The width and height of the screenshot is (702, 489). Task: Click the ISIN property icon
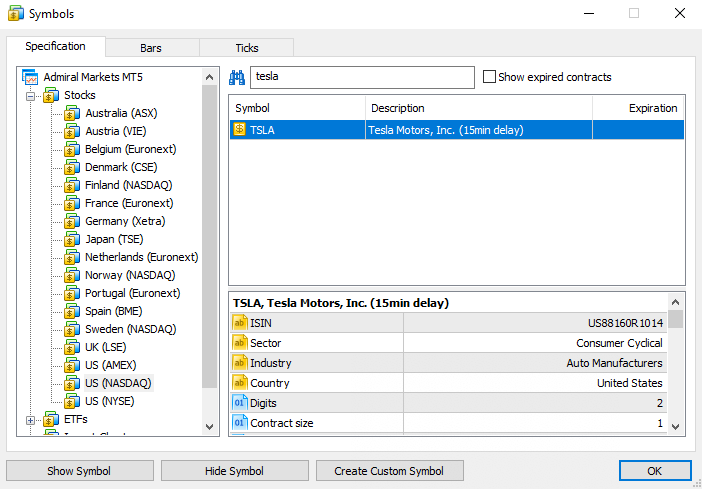[x=240, y=322]
